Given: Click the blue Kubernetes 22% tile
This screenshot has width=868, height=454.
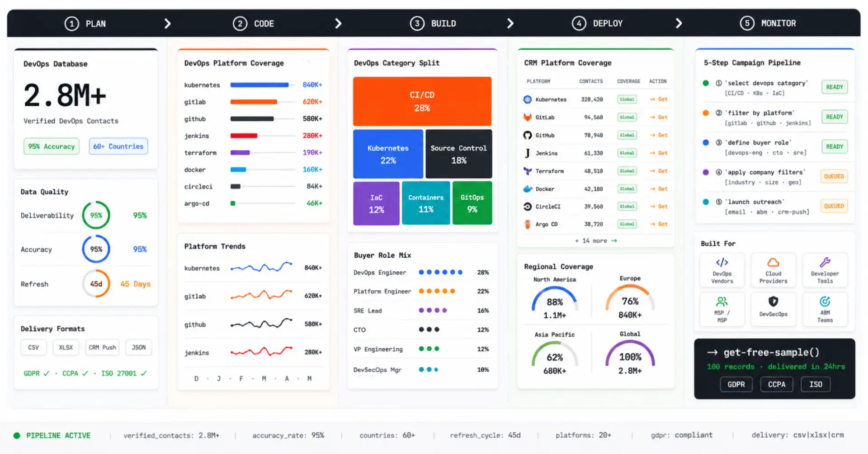Looking at the screenshot, I should point(388,154).
